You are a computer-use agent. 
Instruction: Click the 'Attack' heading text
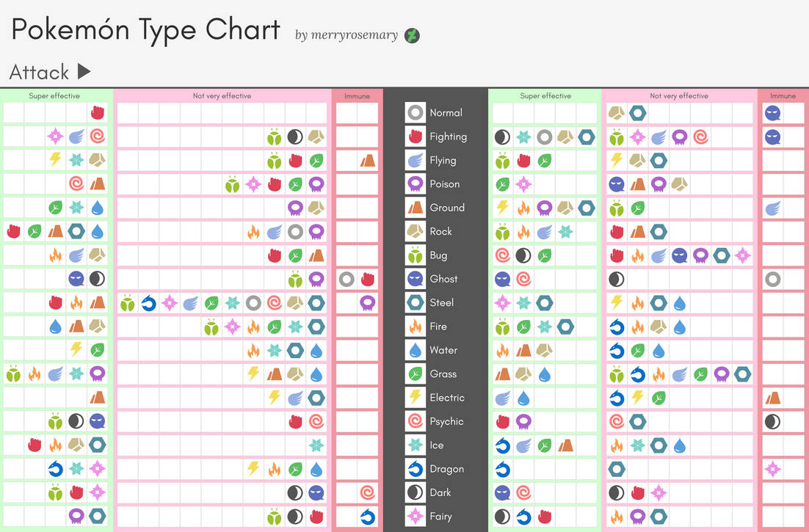[x=39, y=72]
